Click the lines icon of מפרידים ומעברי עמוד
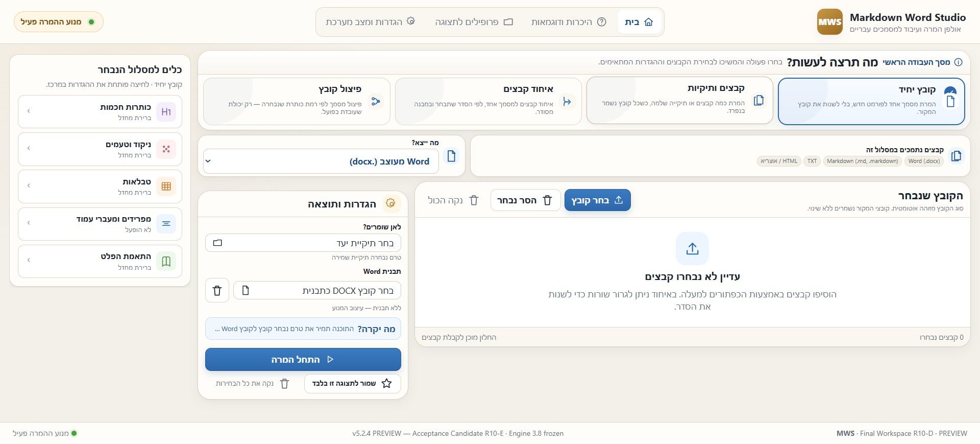This screenshot has width=980, height=444. click(x=166, y=224)
